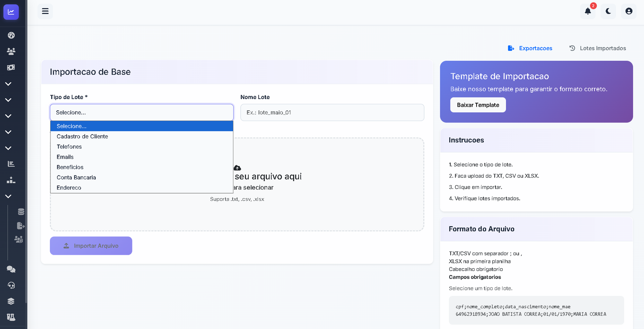Open the dashboard gauge icon in the sidebar
The width and height of the screenshot is (644, 329).
tap(11, 35)
